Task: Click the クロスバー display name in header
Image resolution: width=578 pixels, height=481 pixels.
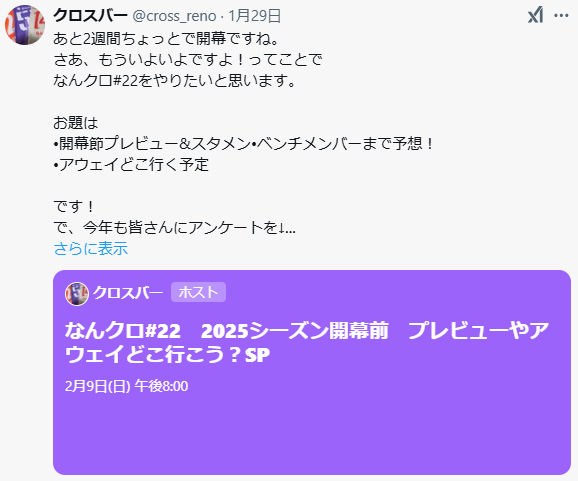Action: click(90, 15)
